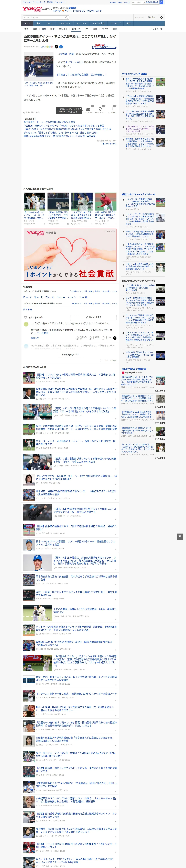Expand the first comment with もっと見る
The width and height of the screenshot is (186, 868).
click(43, 333)
